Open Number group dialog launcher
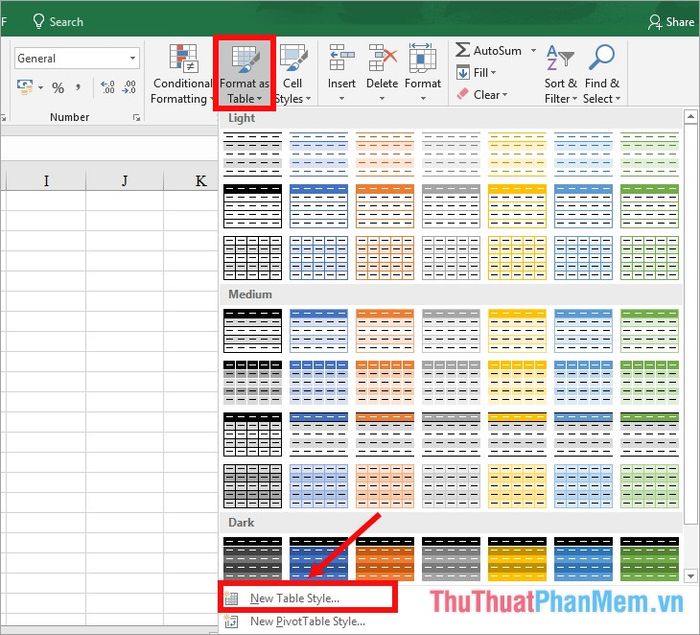This screenshot has height=635, width=700. point(136,117)
